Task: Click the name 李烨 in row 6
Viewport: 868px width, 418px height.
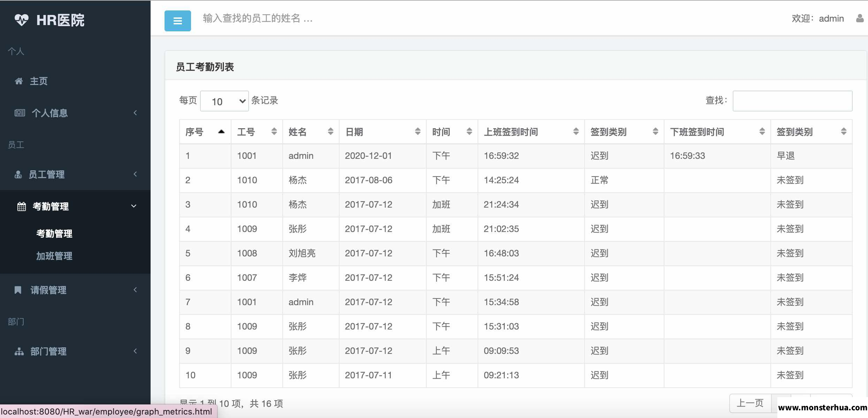Action: pyautogui.click(x=297, y=278)
